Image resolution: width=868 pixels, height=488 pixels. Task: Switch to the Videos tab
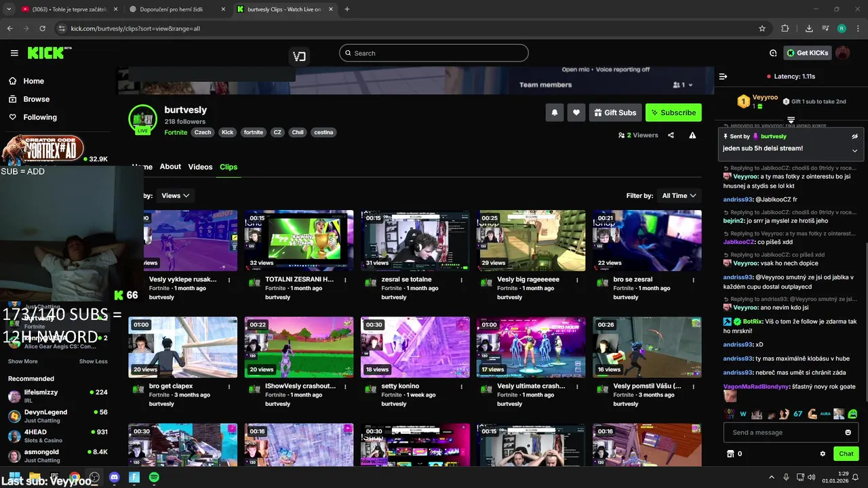click(200, 167)
